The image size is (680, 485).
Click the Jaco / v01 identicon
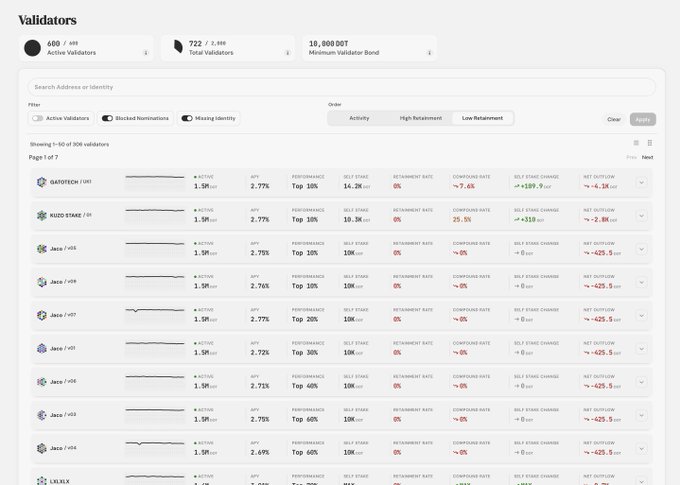pos(42,349)
